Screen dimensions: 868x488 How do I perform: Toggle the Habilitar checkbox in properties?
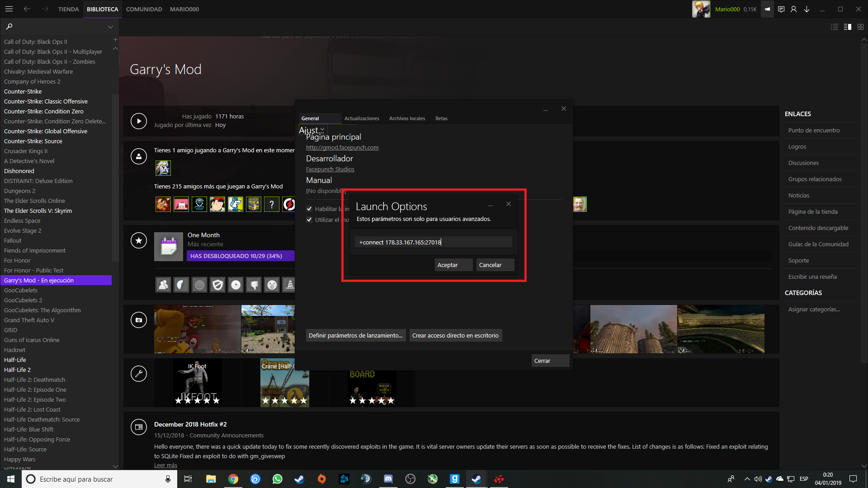coord(309,209)
